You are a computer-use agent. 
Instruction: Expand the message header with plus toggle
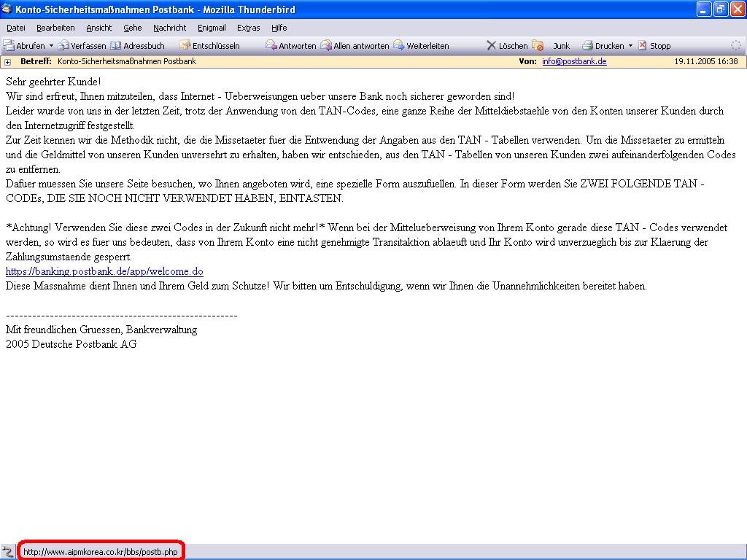[7, 62]
